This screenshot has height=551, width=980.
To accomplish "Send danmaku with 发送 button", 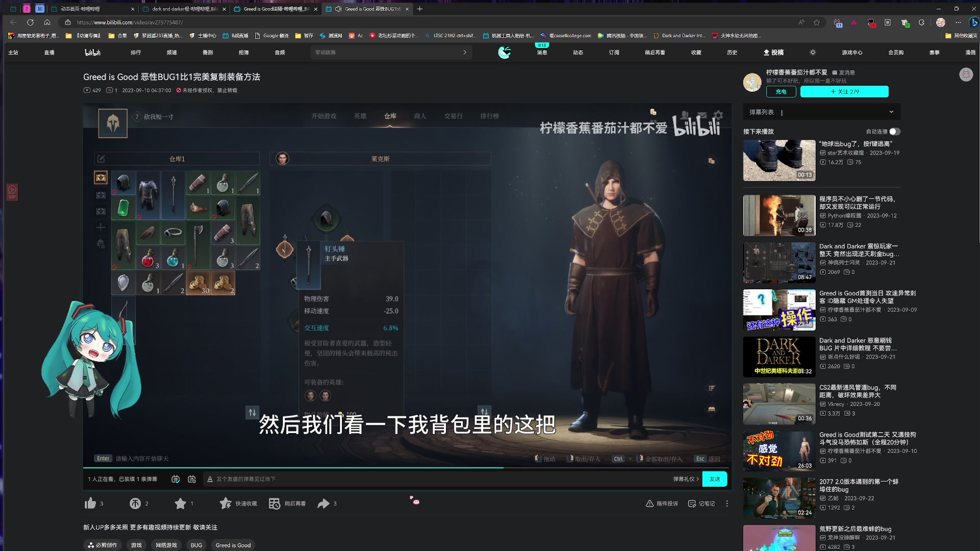I will click(715, 479).
